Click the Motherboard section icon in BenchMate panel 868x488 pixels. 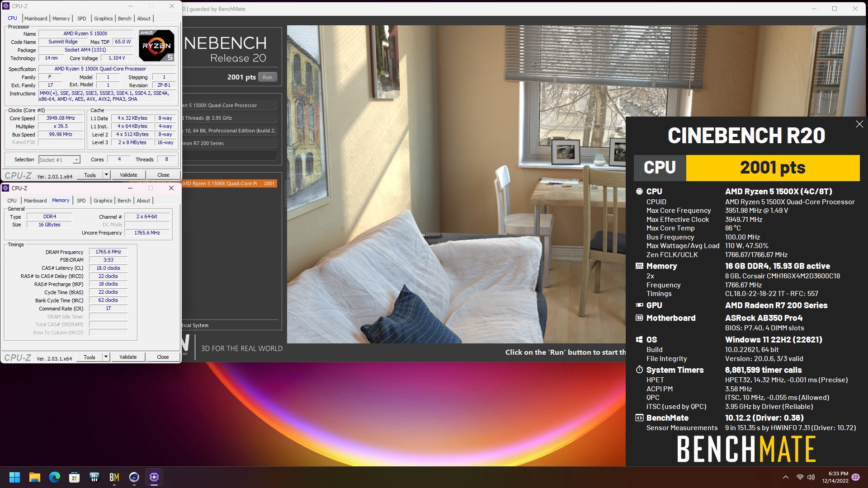coord(639,318)
